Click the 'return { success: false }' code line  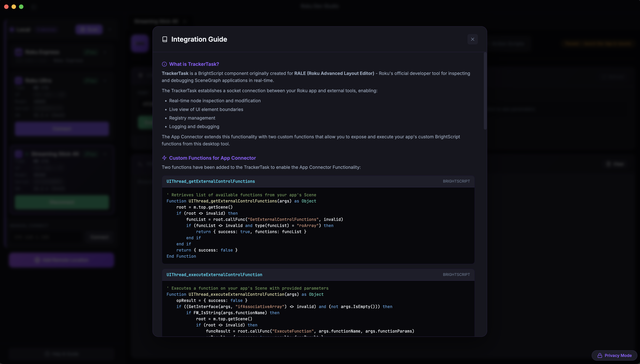pyautogui.click(x=207, y=250)
